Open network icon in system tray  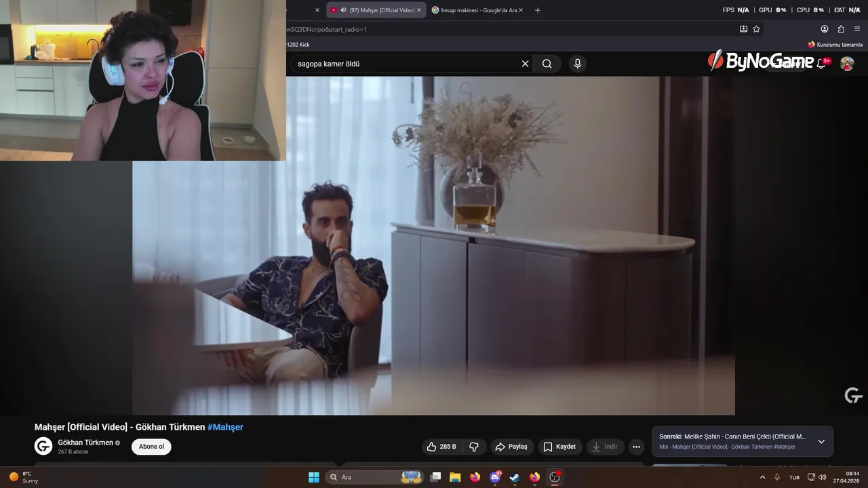point(811,477)
